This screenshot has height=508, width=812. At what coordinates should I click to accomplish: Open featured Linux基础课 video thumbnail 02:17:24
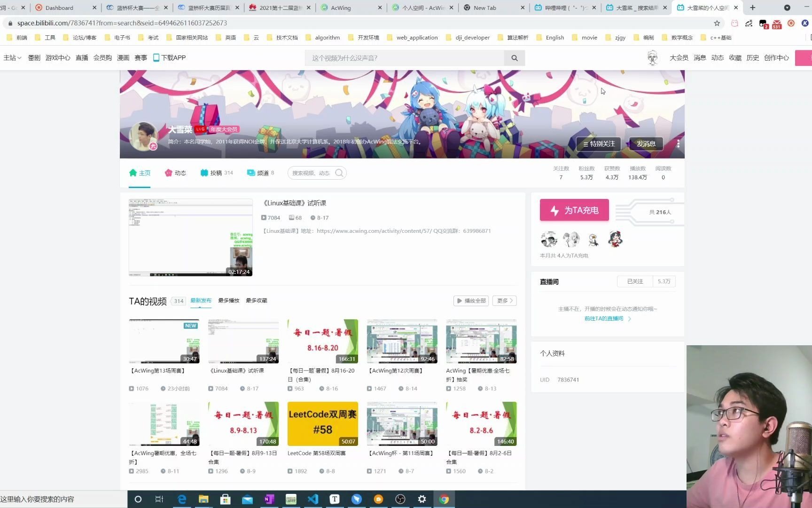click(190, 238)
